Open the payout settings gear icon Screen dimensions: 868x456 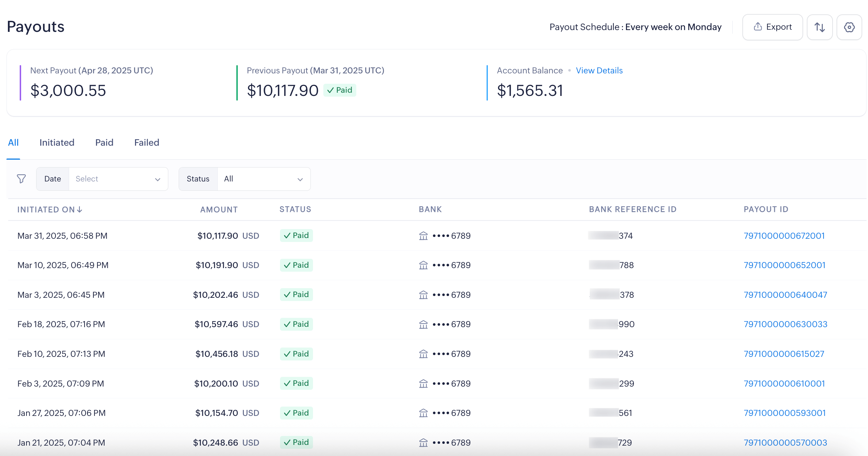pyautogui.click(x=849, y=27)
